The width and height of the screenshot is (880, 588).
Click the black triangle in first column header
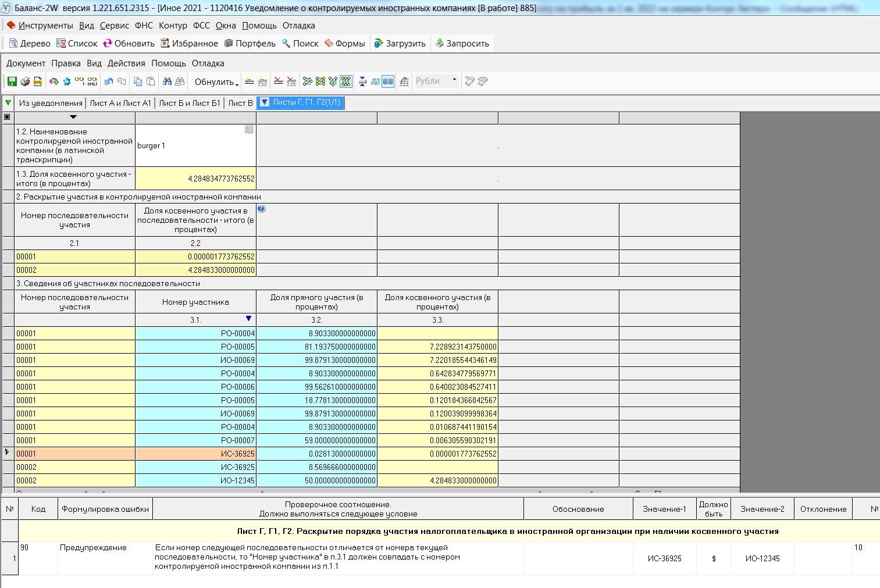(x=73, y=117)
